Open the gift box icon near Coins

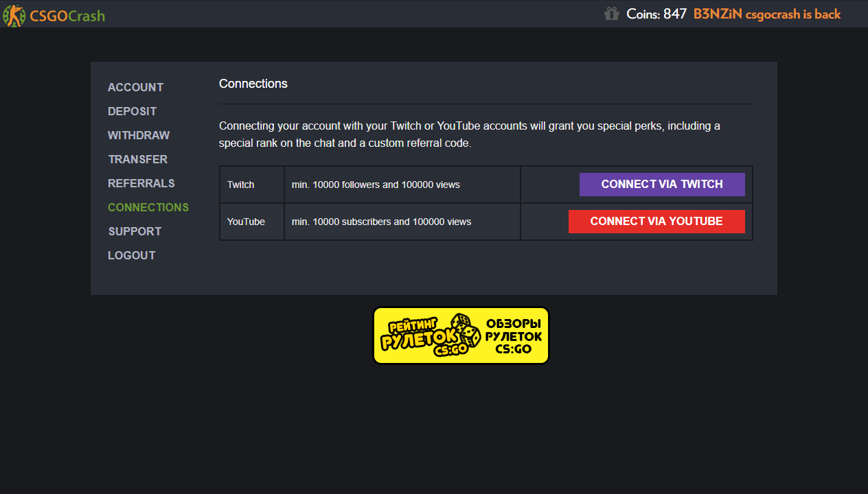click(611, 14)
